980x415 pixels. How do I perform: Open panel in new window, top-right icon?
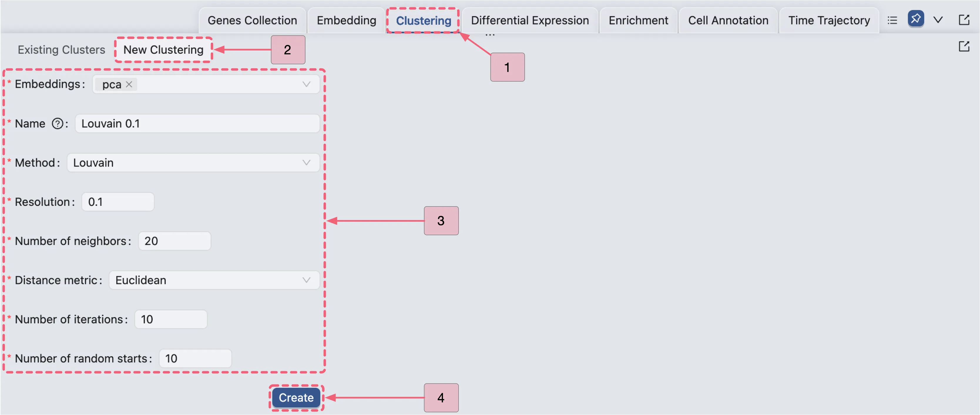pos(964,20)
